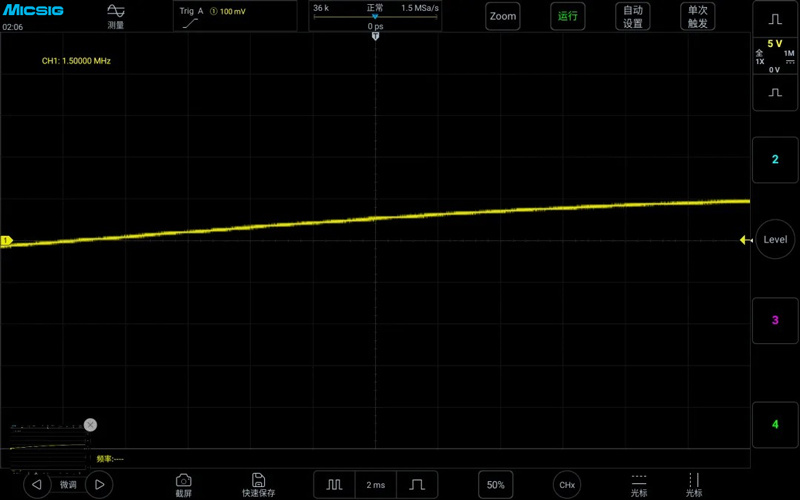The height and width of the screenshot is (500, 800).
Task: Enable channel 4
Action: (x=775, y=424)
